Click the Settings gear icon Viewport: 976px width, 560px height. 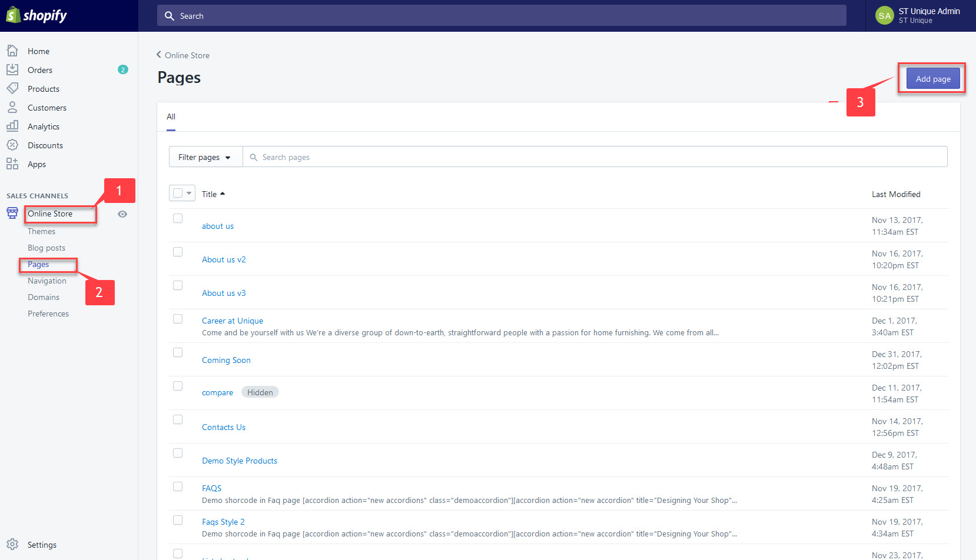(12, 544)
